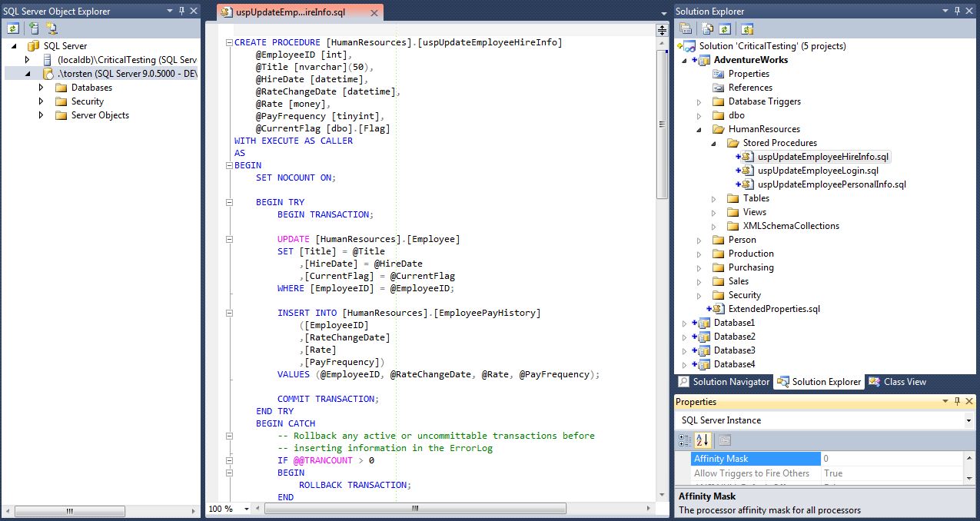Image resolution: width=980 pixels, height=521 pixels.
Task: Select ExtendedProperties.sql file
Action: tap(773, 309)
